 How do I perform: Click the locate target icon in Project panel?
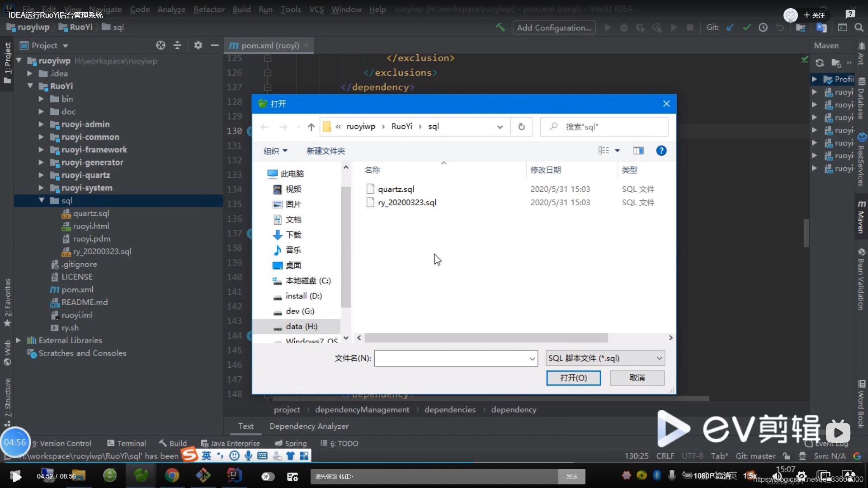pyautogui.click(x=160, y=45)
